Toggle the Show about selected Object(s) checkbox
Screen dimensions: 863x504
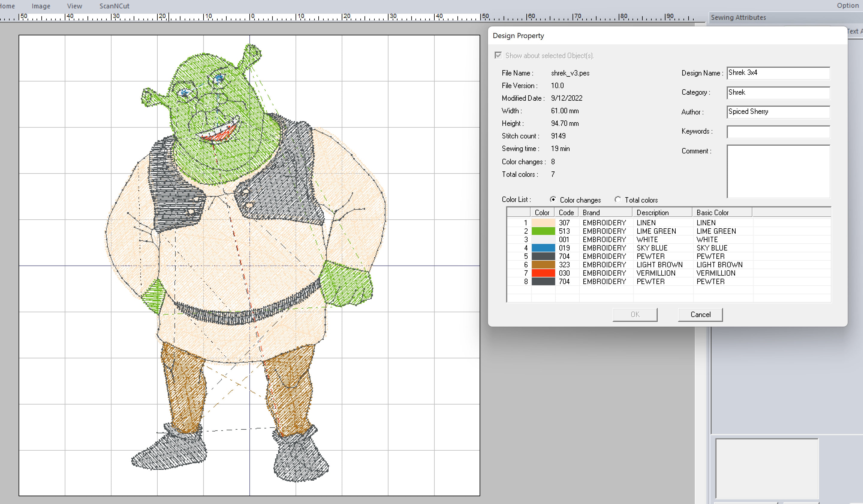pyautogui.click(x=498, y=55)
